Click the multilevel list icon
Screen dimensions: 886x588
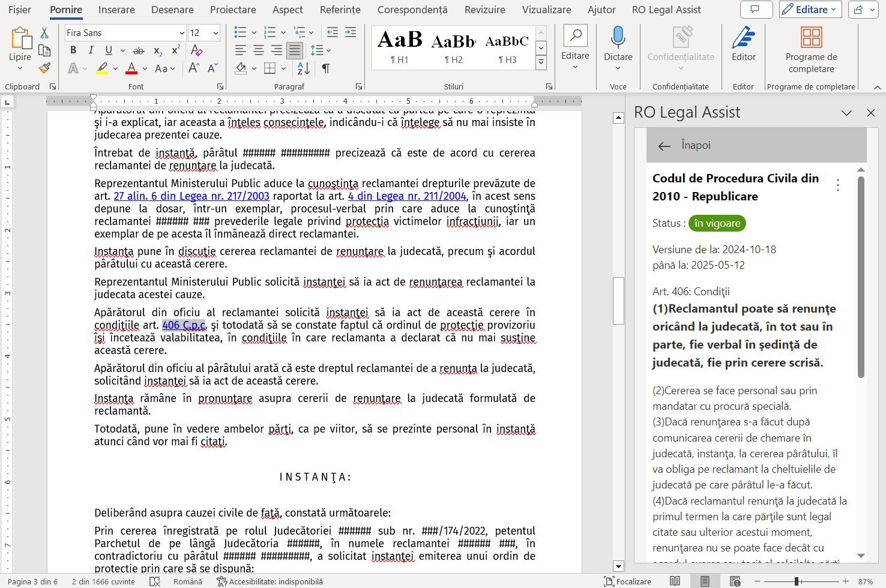(300, 32)
